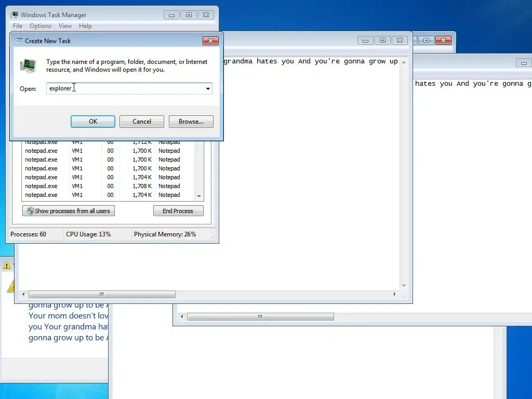Image resolution: width=532 pixels, height=399 pixels.
Task: Open Browse... to locate a program
Action: tap(191, 122)
